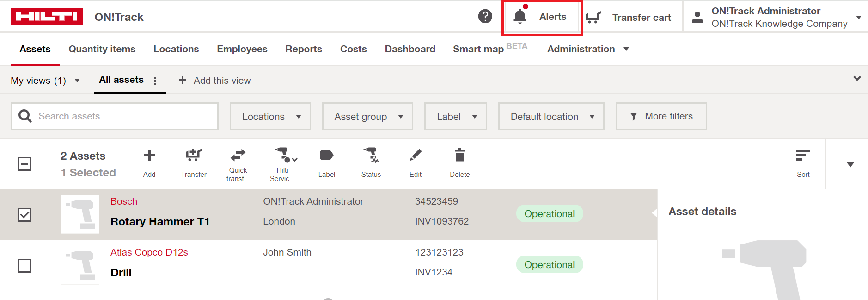The width and height of the screenshot is (868, 300).
Task: Click Operational status of Rotary Hammer
Action: (x=550, y=214)
